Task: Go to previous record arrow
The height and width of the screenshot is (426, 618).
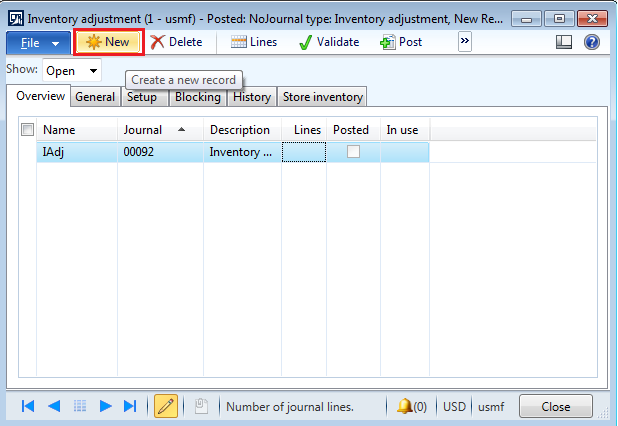Action: coord(54,406)
